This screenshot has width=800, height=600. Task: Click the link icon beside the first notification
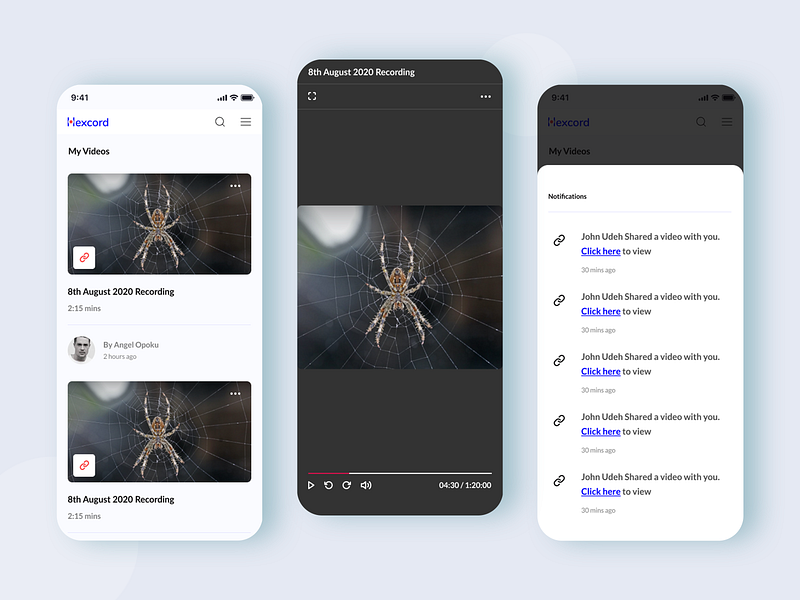pos(559,240)
